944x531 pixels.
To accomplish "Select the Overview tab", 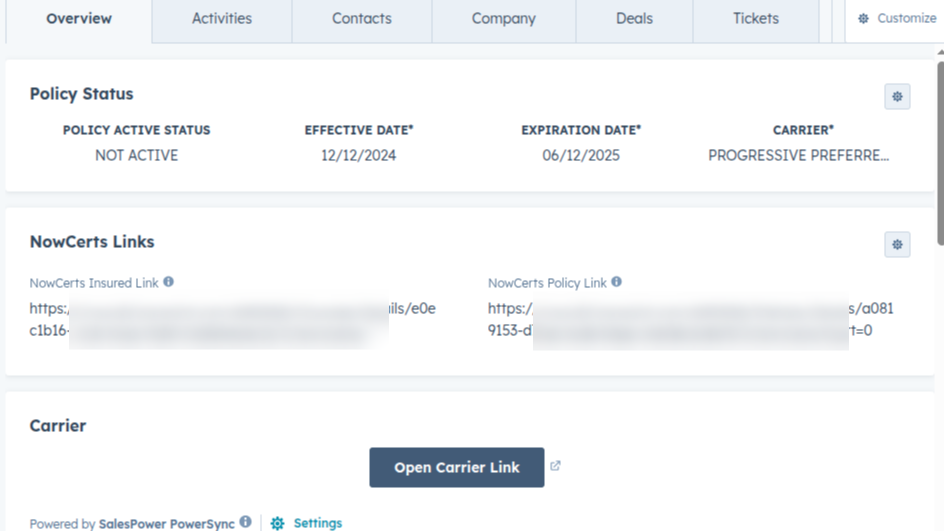I will coord(79,19).
